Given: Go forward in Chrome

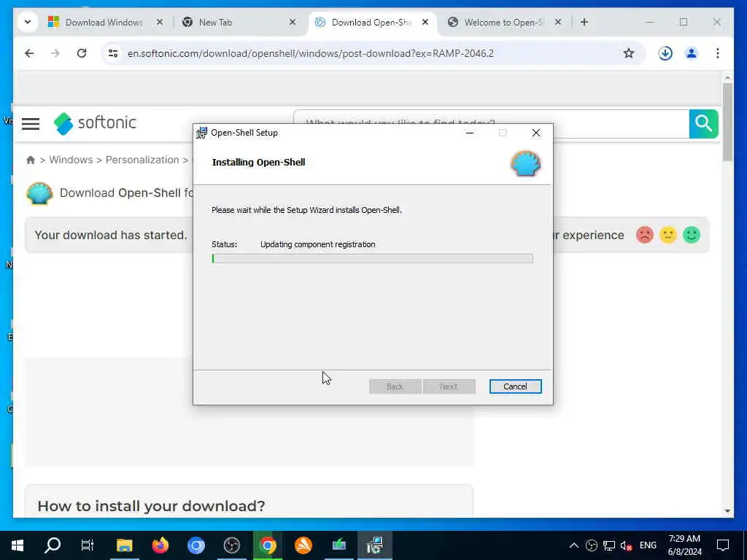Looking at the screenshot, I should 55,53.
